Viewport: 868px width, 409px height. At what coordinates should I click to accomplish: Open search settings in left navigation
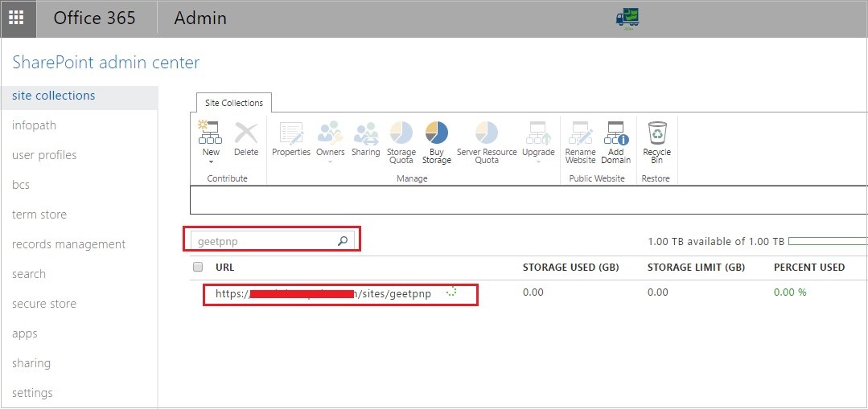coord(29,274)
